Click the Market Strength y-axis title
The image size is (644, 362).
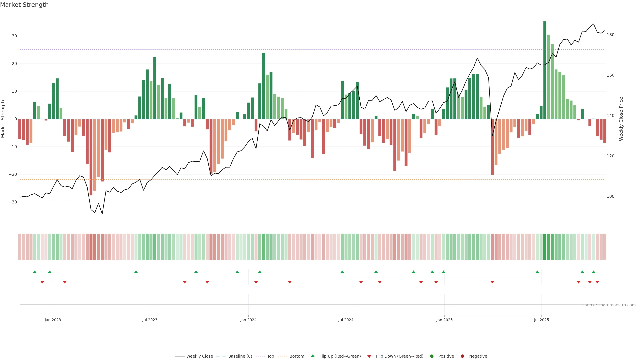[x=3, y=119]
